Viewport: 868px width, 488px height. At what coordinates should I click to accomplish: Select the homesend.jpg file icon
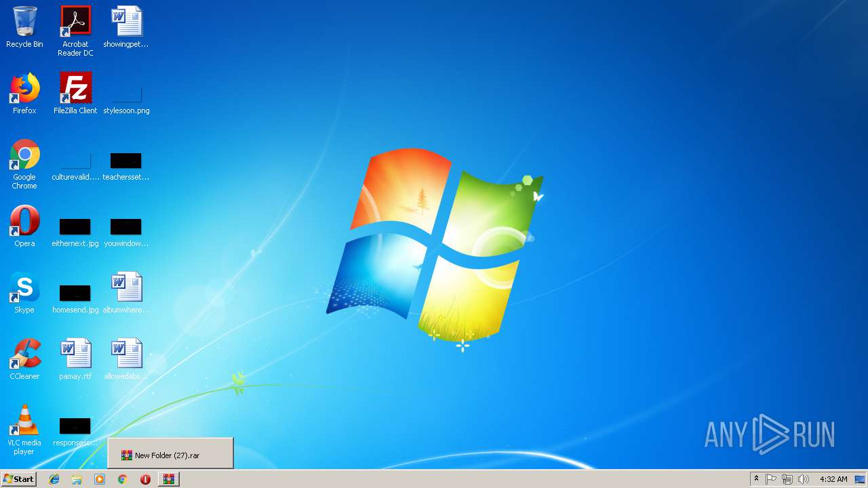point(75,300)
